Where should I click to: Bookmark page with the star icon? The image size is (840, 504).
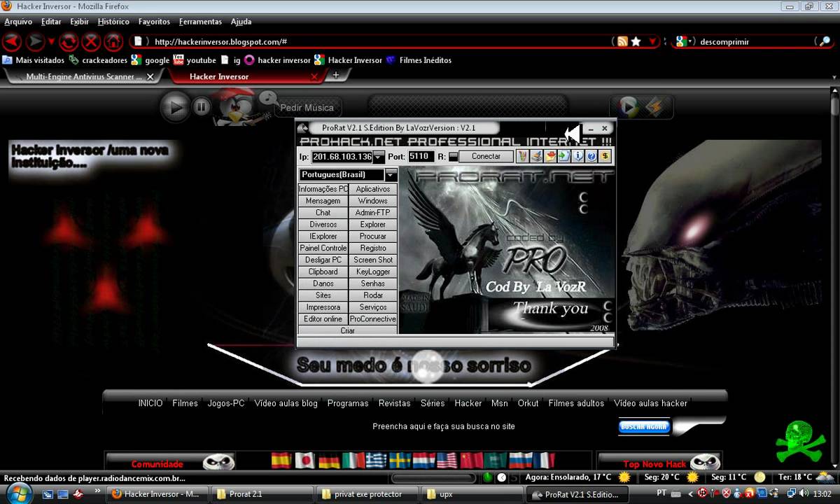[636, 41]
